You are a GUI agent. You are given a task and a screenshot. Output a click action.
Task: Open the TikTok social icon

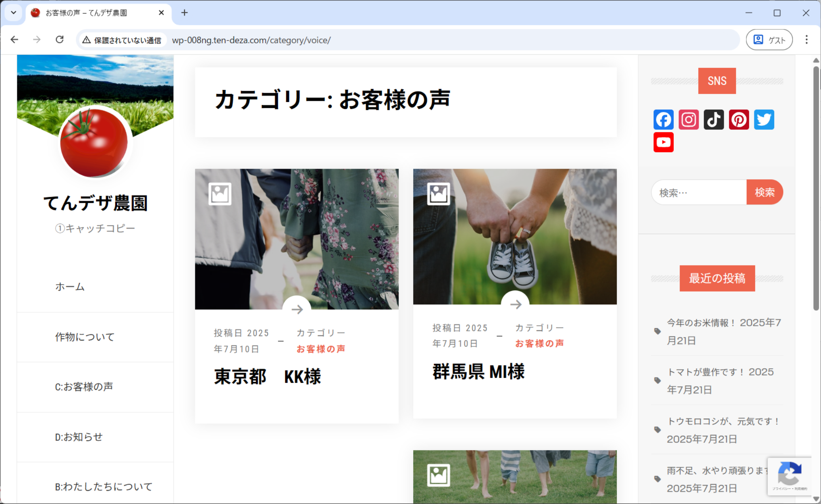tap(713, 119)
